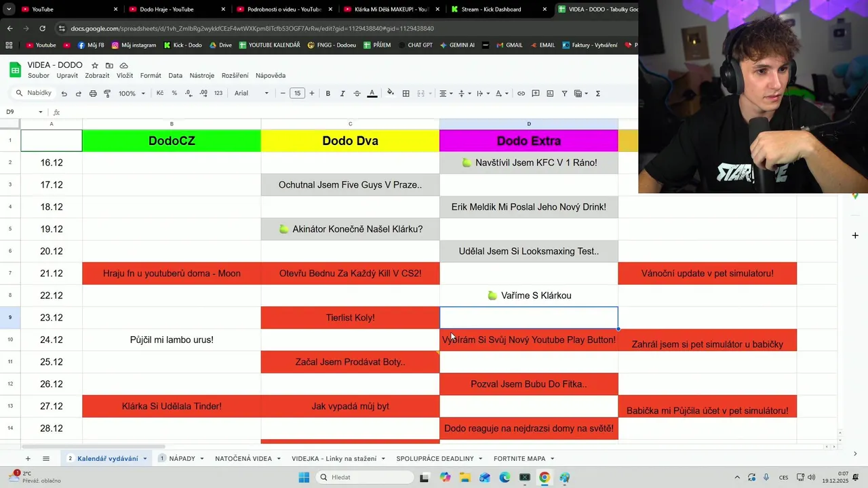
Task: Check cloud save status icon
Action: click(x=123, y=66)
